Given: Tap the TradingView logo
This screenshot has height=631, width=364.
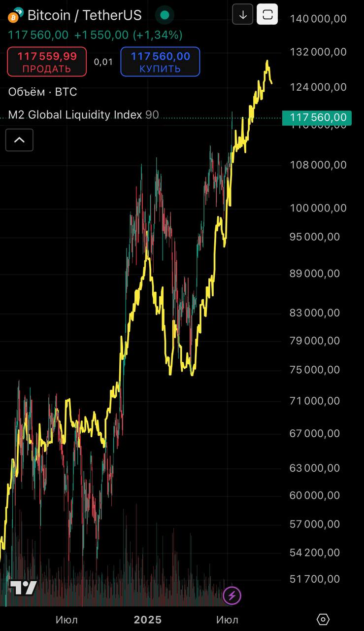Looking at the screenshot, I should (23, 588).
